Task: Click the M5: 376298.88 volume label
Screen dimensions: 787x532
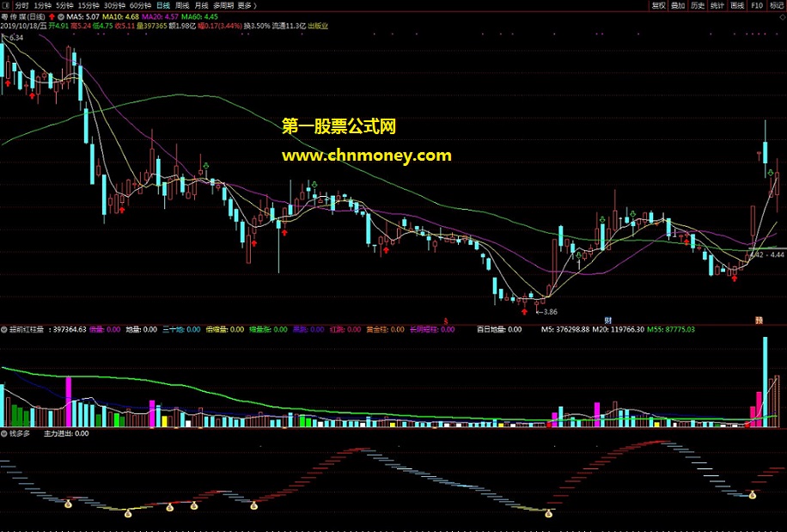Action: click(565, 330)
